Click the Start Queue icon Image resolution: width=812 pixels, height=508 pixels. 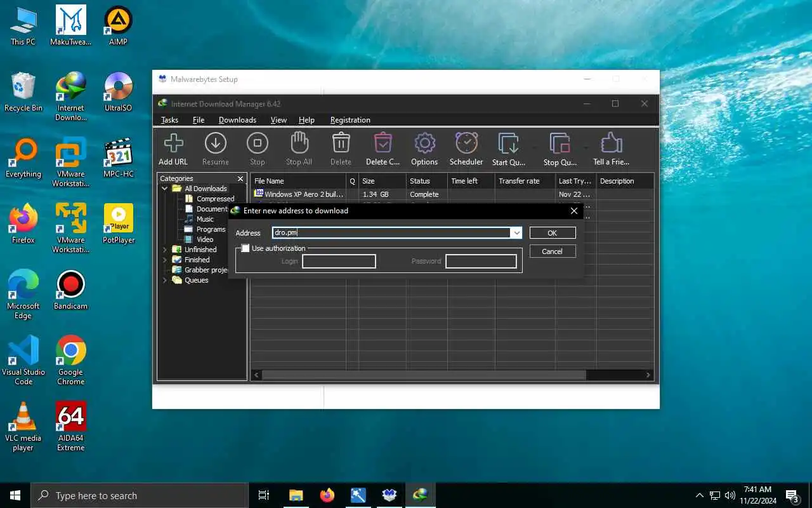pyautogui.click(x=509, y=144)
